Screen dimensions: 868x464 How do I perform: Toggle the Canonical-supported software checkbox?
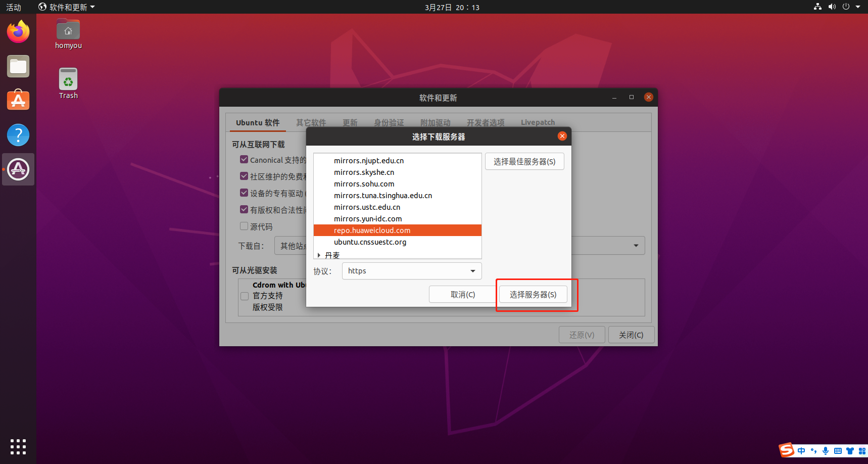tap(244, 159)
